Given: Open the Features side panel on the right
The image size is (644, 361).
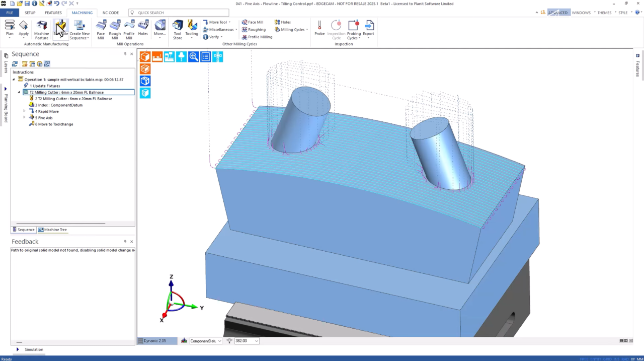Looking at the screenshot, I should 637,65.
